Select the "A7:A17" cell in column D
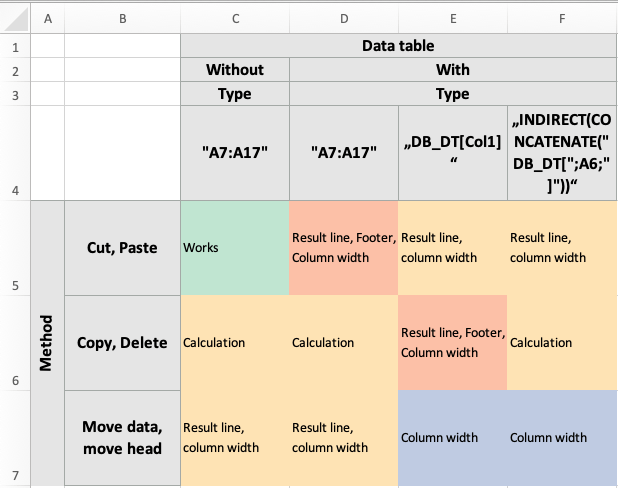 (344, 153)
